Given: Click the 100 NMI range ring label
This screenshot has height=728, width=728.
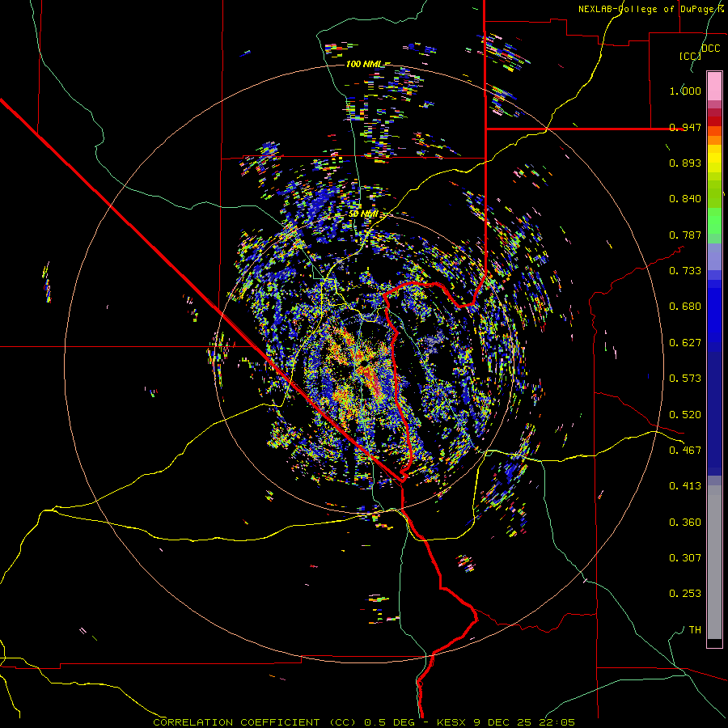Looking at the screenshot, I should [366, 64].
